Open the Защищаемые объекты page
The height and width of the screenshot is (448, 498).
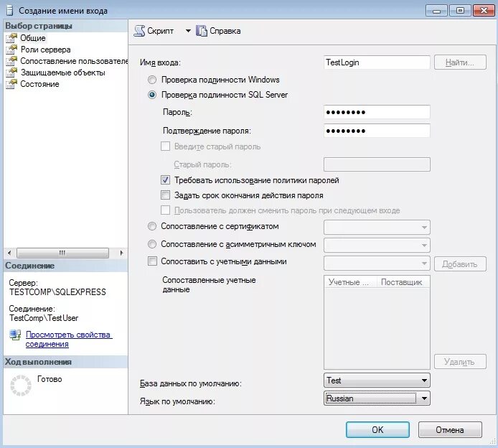[62, 73]
